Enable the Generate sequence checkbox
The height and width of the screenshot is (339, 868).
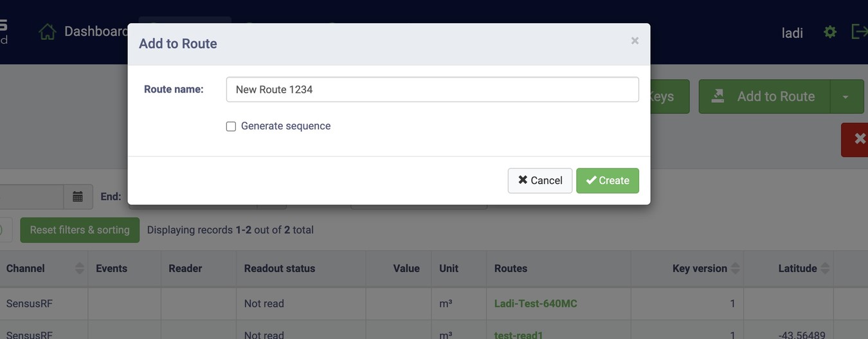pos(231,126)
